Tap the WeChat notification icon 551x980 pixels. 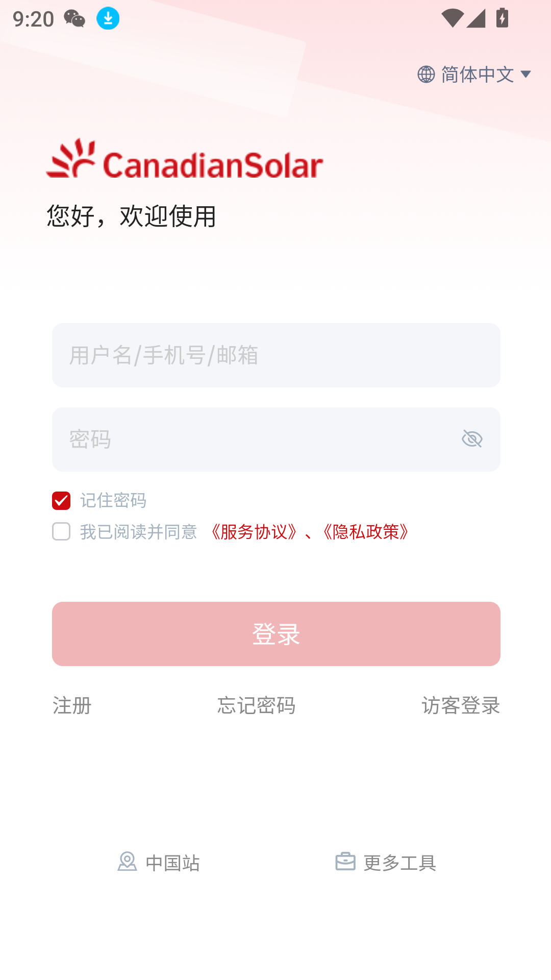(x=74, y=19)
